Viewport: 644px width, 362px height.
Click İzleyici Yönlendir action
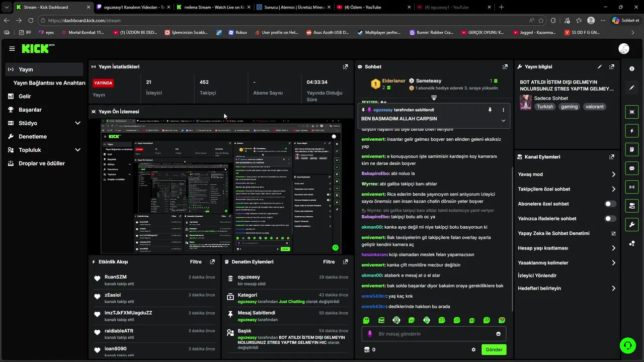(537, 276)
